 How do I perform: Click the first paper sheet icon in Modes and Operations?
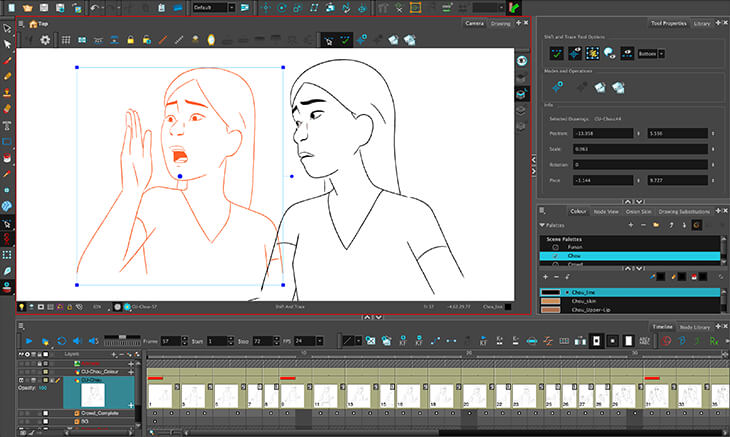click(600, 87)
